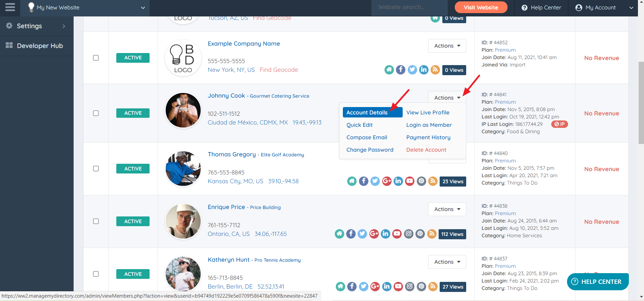
Task: Open Thomas Gregory's YouTube icon
Action: [x=410, y=181]
